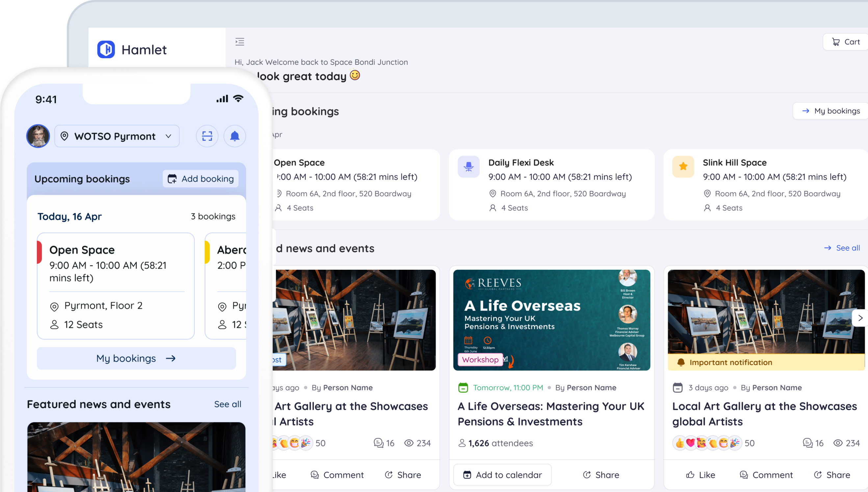Click See all for news and events
Screen dimensions: 868x492
(x=842, y=248)
